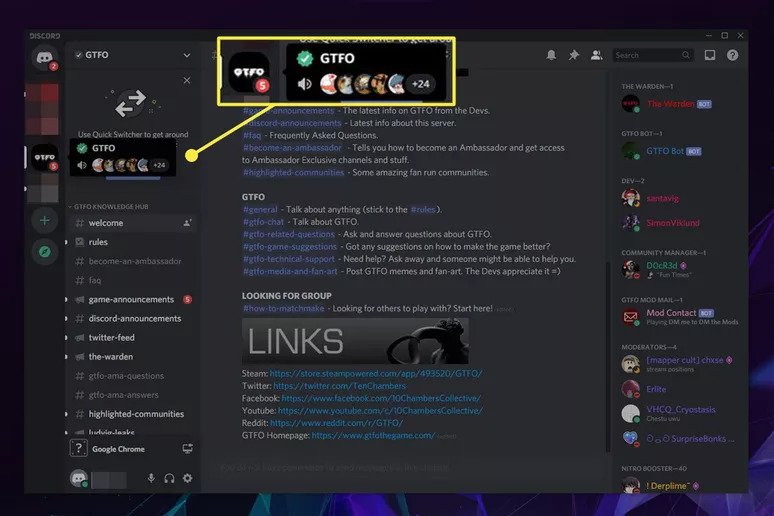Expand arrow beside twitter-feed channel
This screenshot has height=516, width=774.
tap(67, 338)
